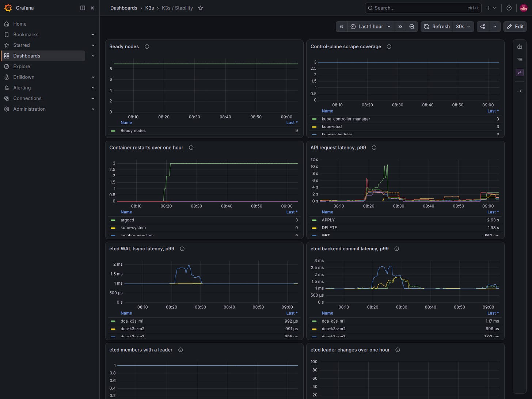
Task: Collapse the right rail with the arrow icon
Action: [x=520, y=91]
